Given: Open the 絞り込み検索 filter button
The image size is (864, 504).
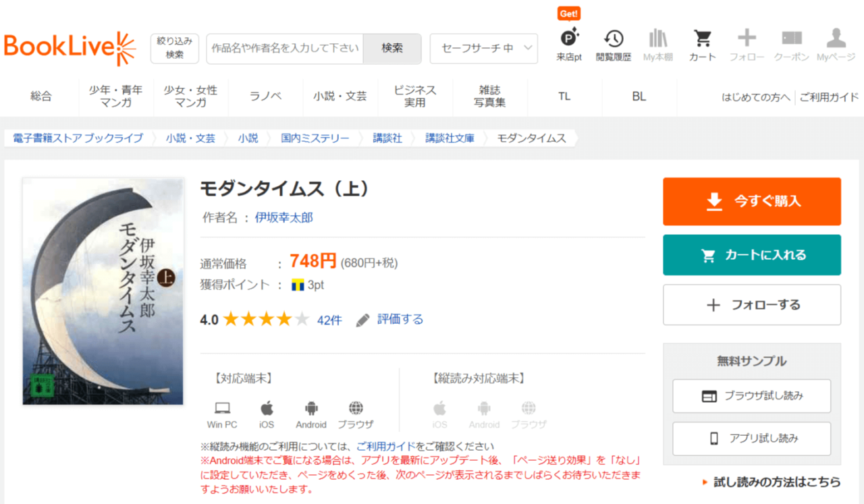Looking at the screenshot, I should (x=175, y=48).
